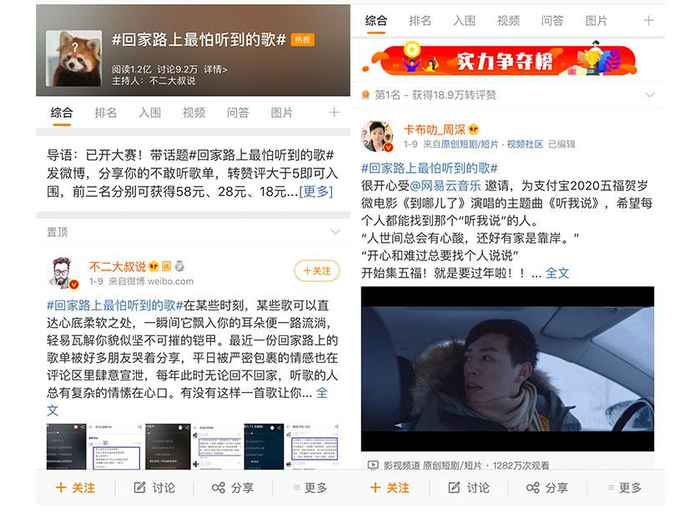Tap 讨论 compose icon in left bottom bar
Viewport: 700px width, 513px height.
tap(140, 487)
